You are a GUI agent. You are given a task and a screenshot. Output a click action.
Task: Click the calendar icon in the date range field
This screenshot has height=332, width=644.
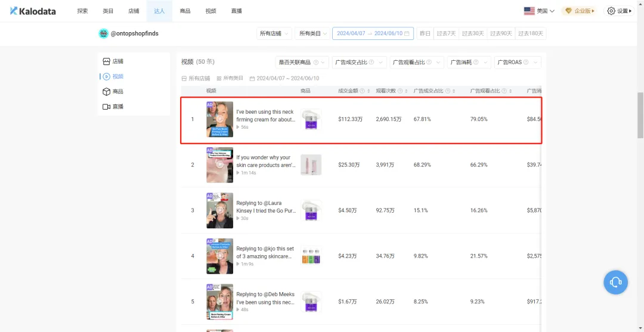(407, 33)
